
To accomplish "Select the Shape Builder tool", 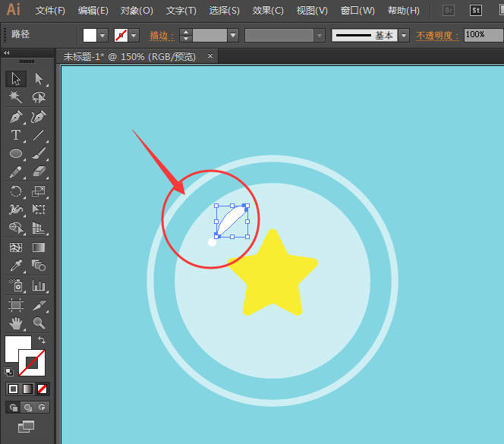I will click(16, 228).
